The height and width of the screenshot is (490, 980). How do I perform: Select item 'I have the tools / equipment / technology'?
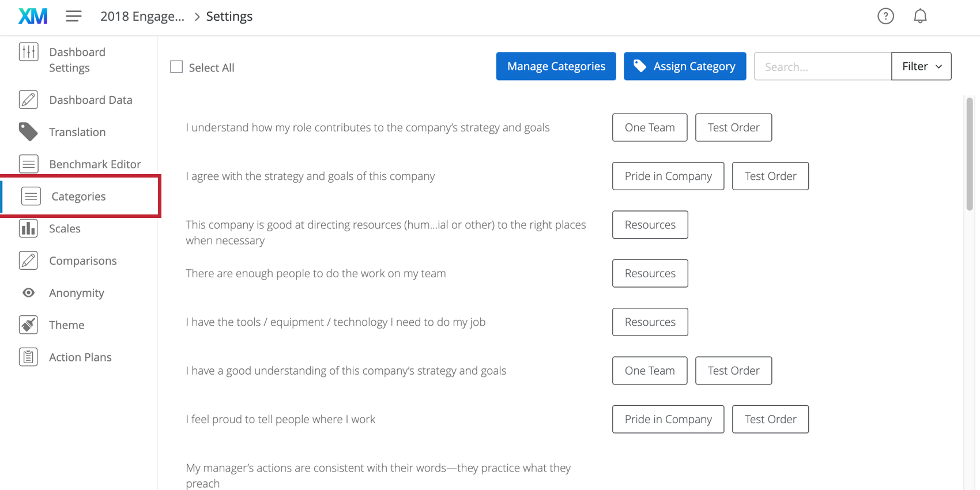[x=336, y=322]
